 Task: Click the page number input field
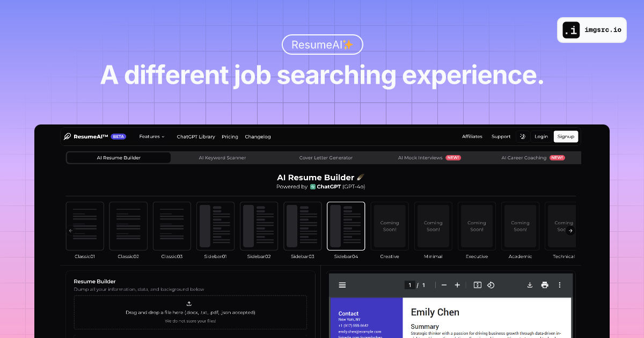[409, 285]
